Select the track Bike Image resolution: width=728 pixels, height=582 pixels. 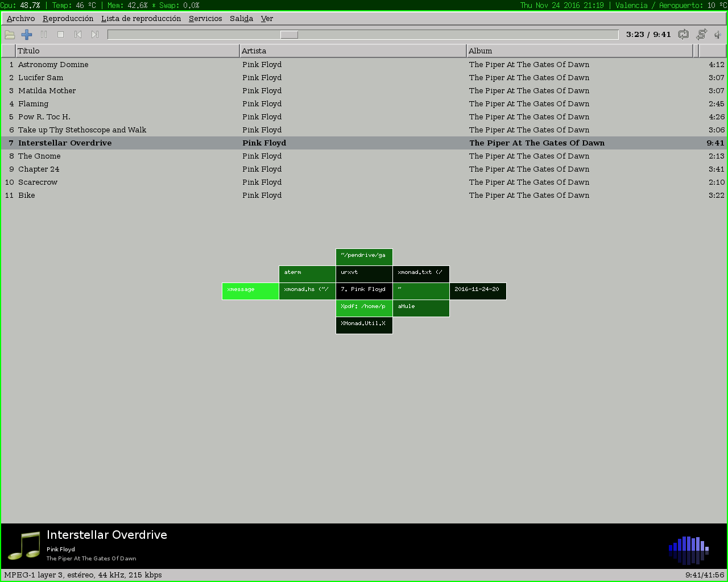(x=364, y=196)
